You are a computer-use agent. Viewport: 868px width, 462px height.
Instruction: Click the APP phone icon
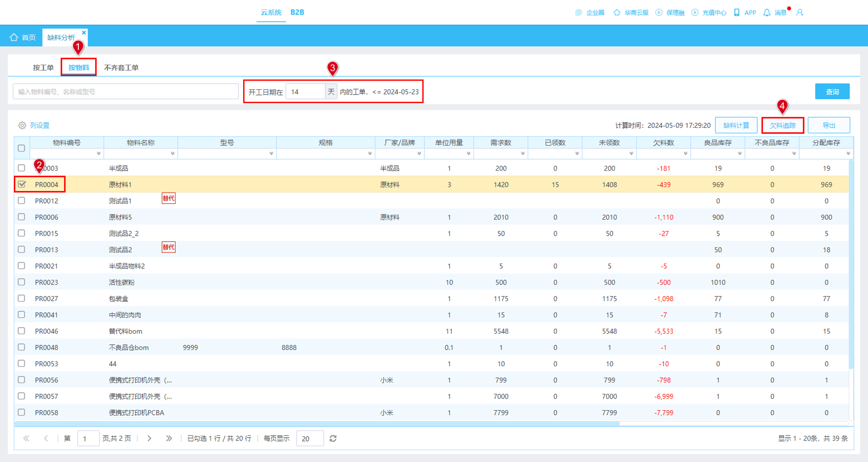click(736, 12)
